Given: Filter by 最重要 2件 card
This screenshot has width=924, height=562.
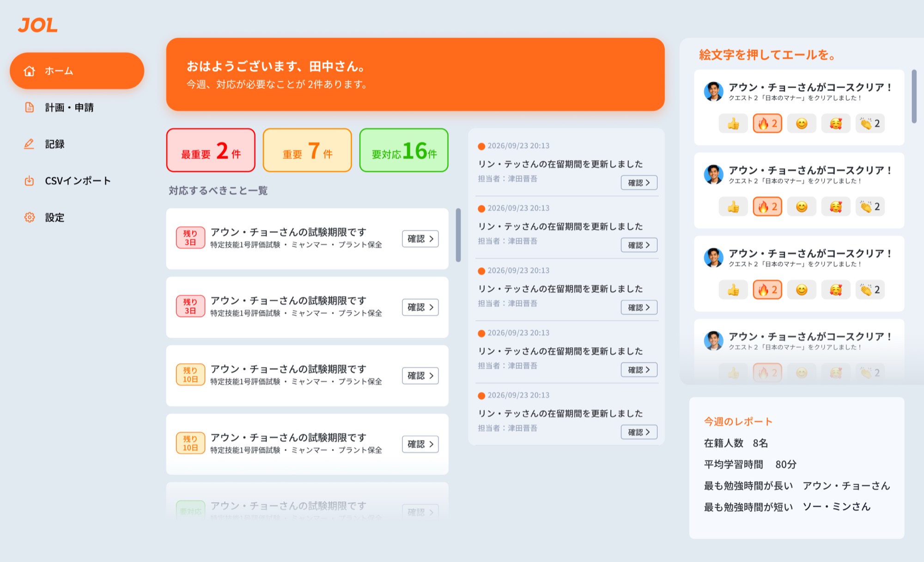Looking at the screenshot, I should tap(211, 150).
